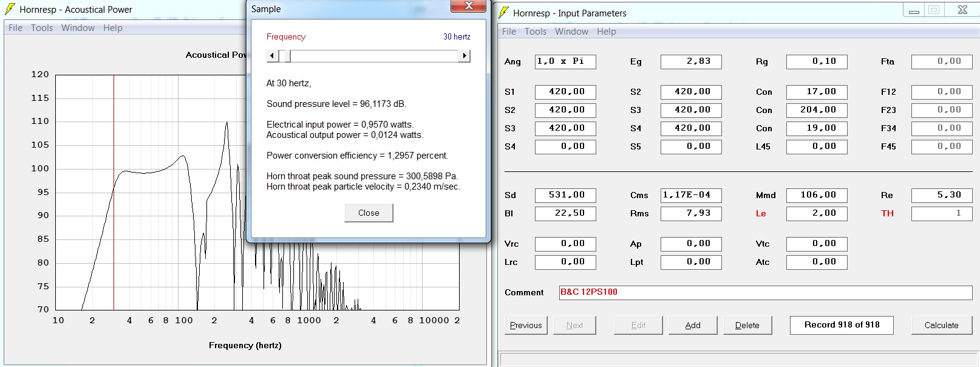Click the Record 918 of 918 box
Viewport: 980px width, 367px height.
point(842,325)
